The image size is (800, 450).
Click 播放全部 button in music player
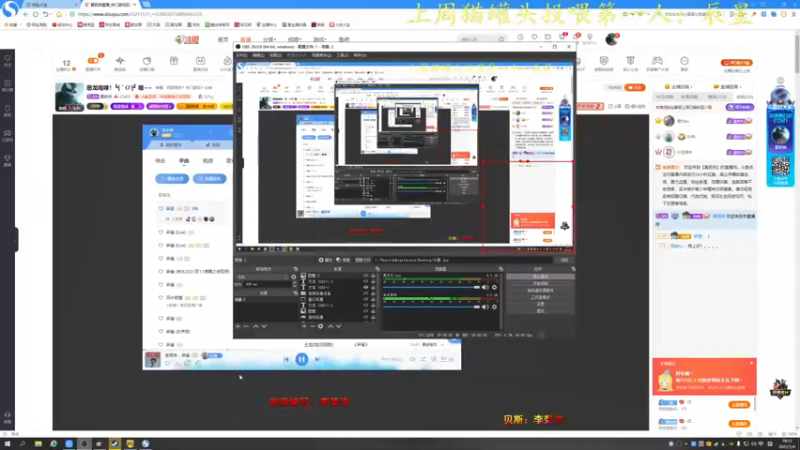pyautogui.click(x=172, y=179)
